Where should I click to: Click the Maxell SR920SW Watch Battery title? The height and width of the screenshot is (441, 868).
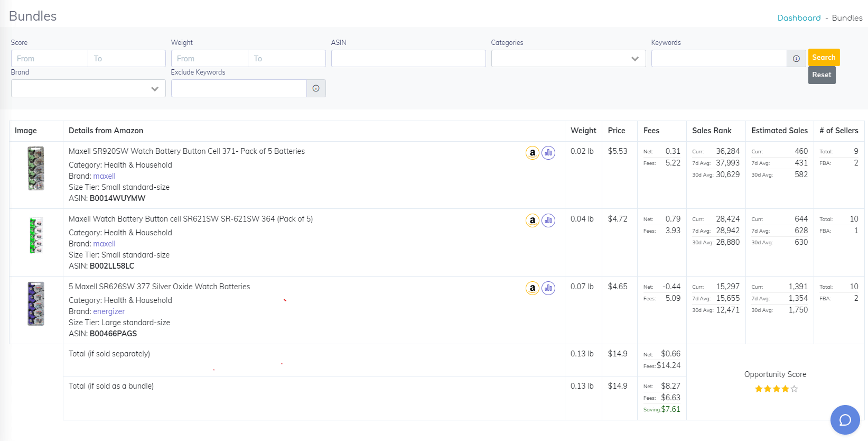point(186,151)
